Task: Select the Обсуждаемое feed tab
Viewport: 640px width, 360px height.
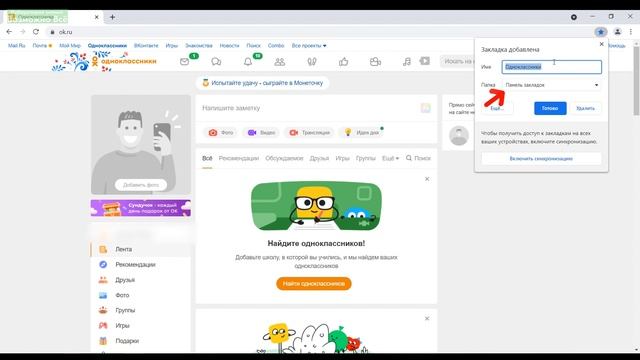Action: click(284, 158)
